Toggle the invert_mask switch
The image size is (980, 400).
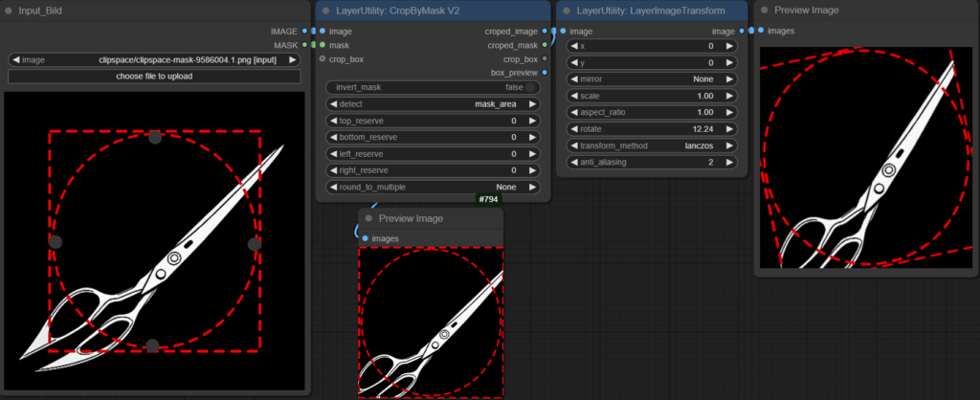tap(529, 87)
